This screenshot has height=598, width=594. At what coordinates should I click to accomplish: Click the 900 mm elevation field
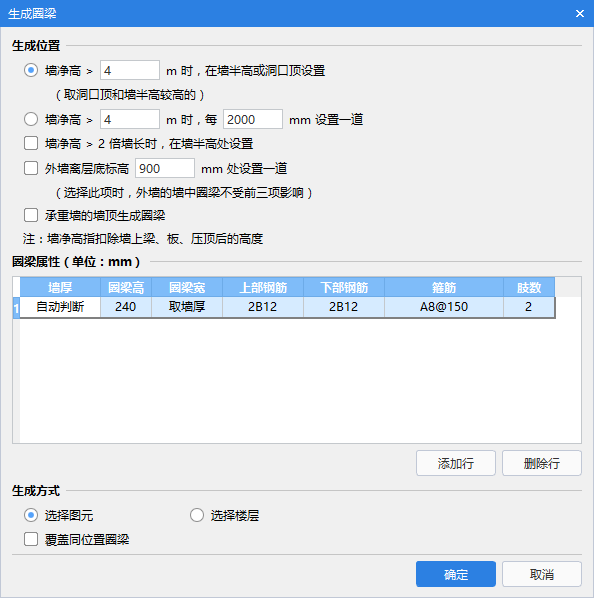[x=165, y=168]
